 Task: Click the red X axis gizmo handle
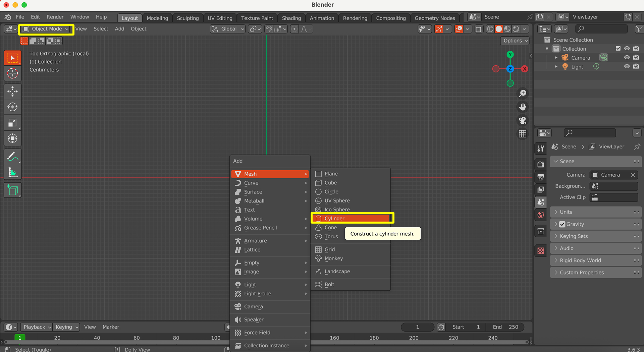525,69
